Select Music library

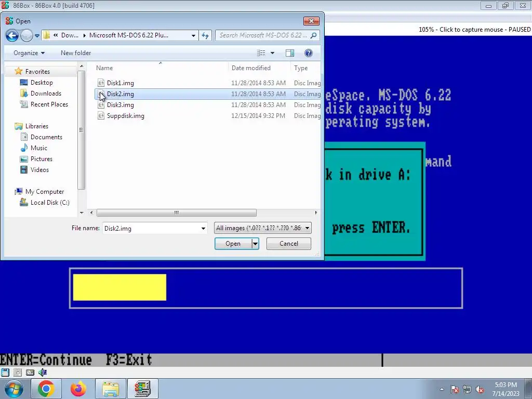38,148
